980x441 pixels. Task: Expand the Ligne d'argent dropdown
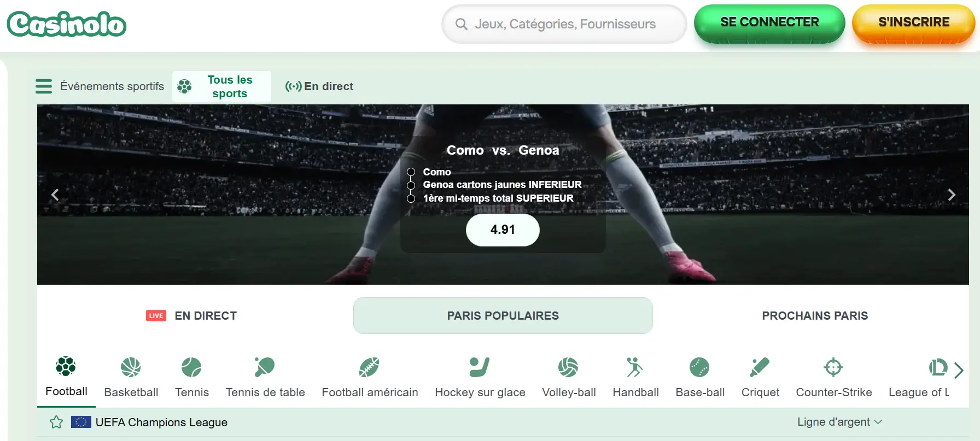pos(839,422)
